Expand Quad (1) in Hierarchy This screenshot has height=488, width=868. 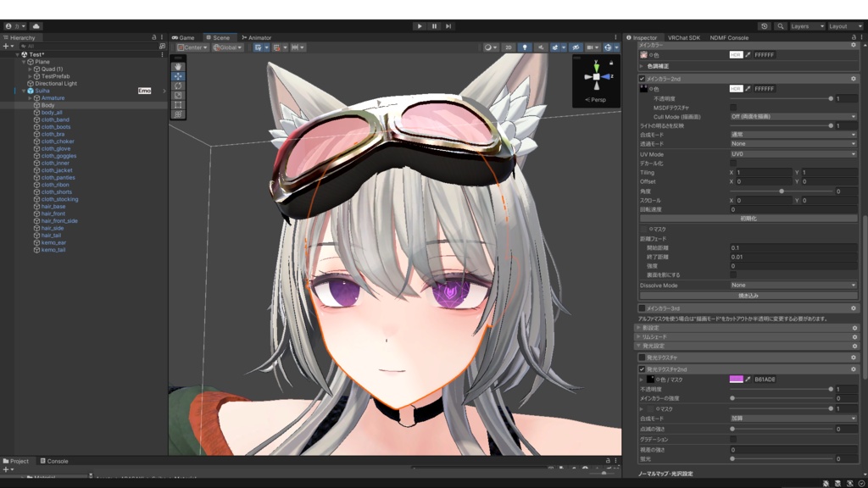click(x=31, y=69)
